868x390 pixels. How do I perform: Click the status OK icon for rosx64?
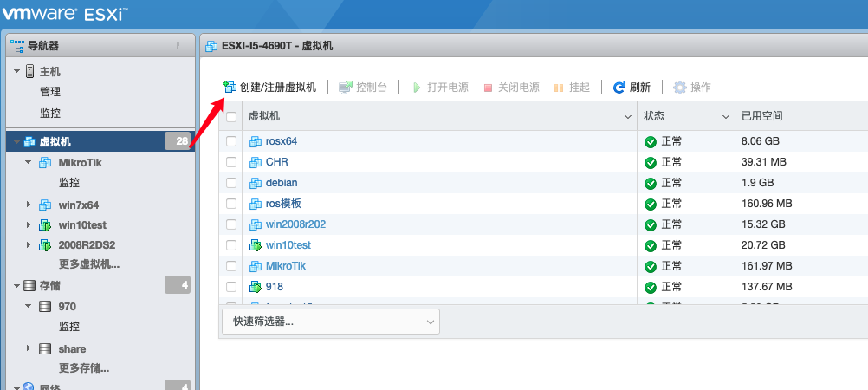coord(651,142)
